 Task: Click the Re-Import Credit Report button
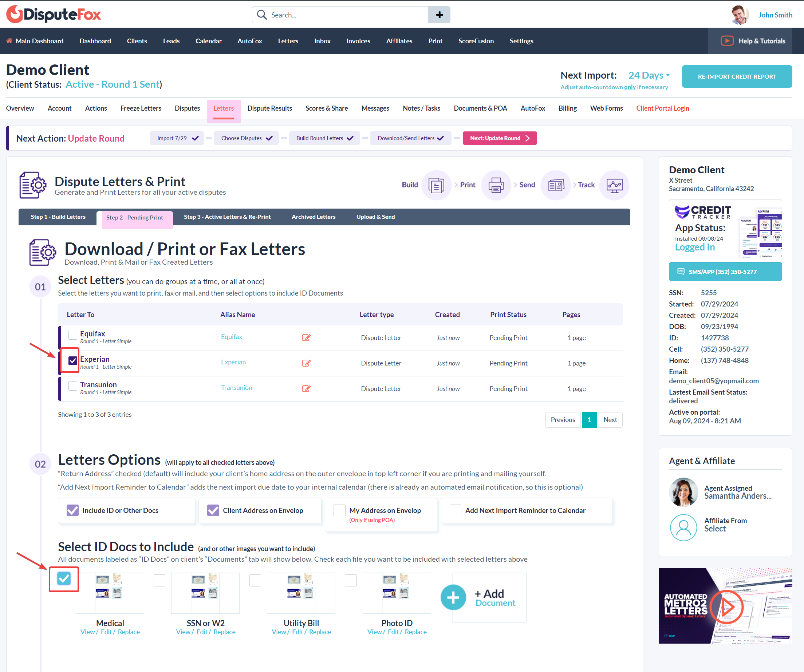point(737,76)
